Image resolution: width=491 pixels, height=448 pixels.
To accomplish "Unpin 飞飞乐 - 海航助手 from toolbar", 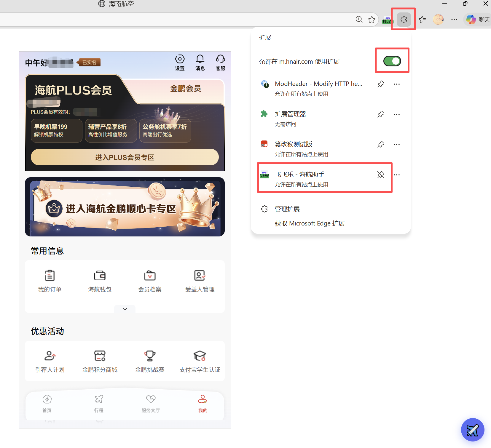I will pos(381,175).
